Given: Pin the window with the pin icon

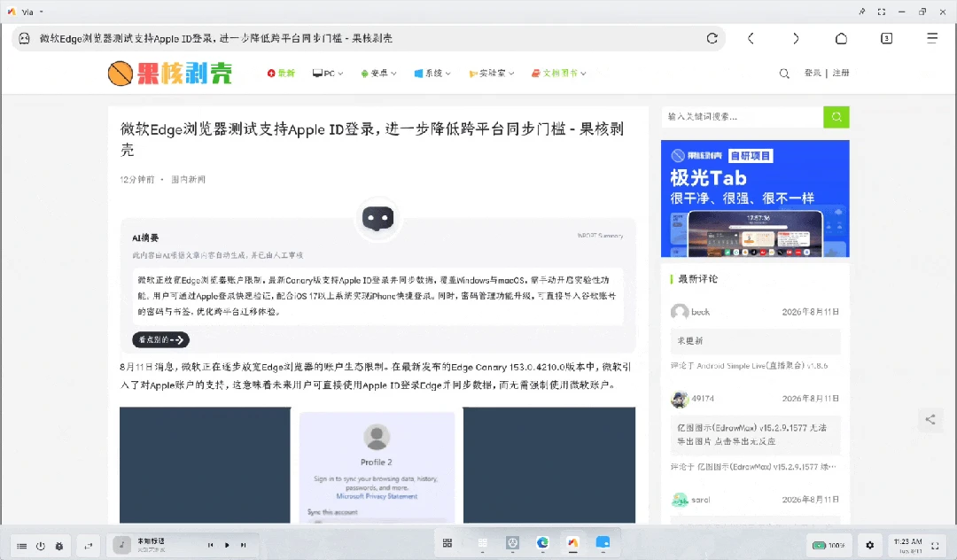Looking at the screenshot, I should [862, 12].
